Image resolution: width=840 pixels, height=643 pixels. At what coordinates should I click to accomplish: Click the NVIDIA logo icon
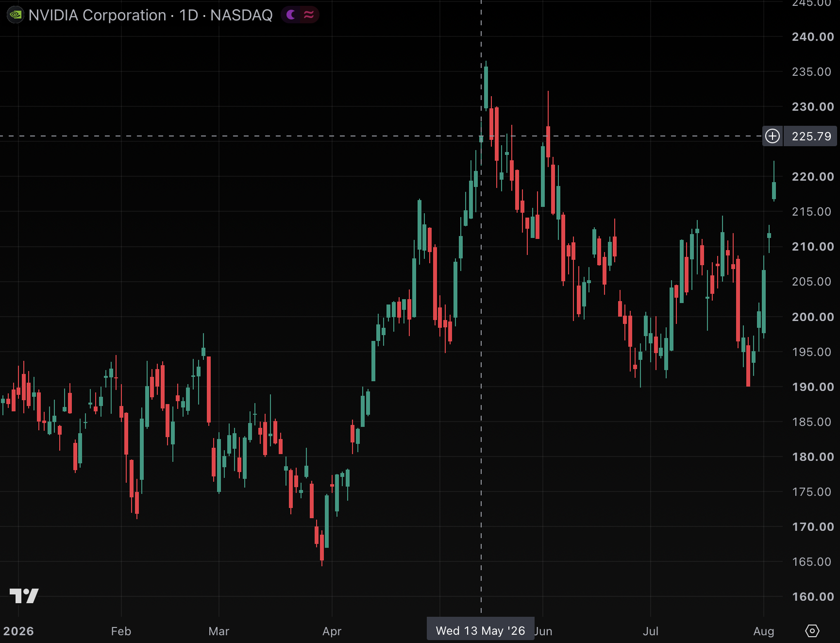[16, 15]
